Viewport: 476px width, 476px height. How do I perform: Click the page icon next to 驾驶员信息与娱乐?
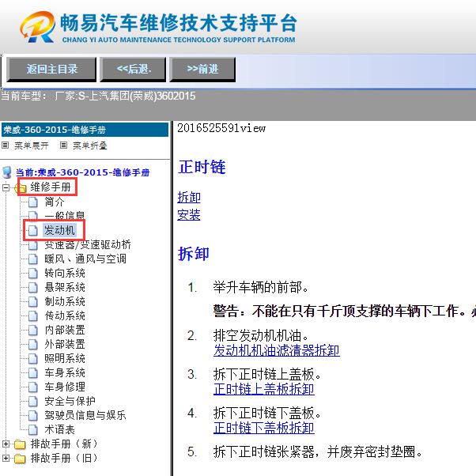[32, 415]
